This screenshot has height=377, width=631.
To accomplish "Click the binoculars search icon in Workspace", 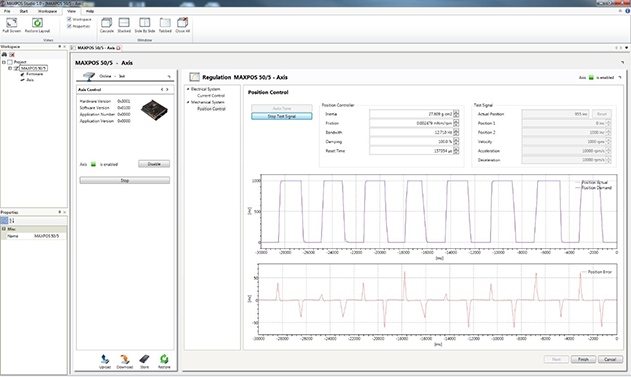I will coord(4,54).
